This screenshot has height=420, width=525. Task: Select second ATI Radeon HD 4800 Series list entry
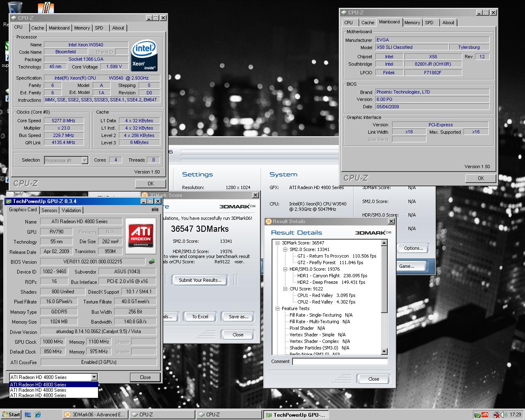tap(54, 390)
